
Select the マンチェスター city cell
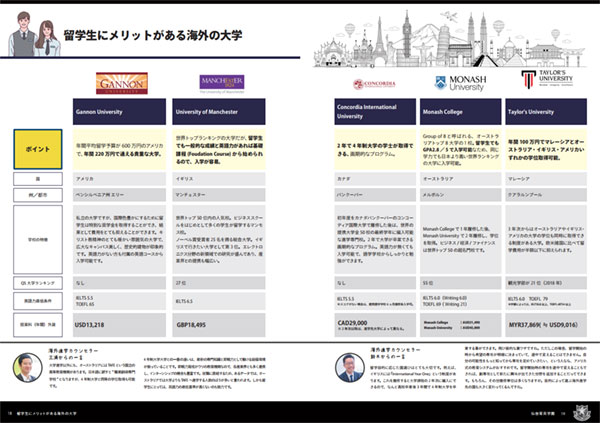[218, 195]
